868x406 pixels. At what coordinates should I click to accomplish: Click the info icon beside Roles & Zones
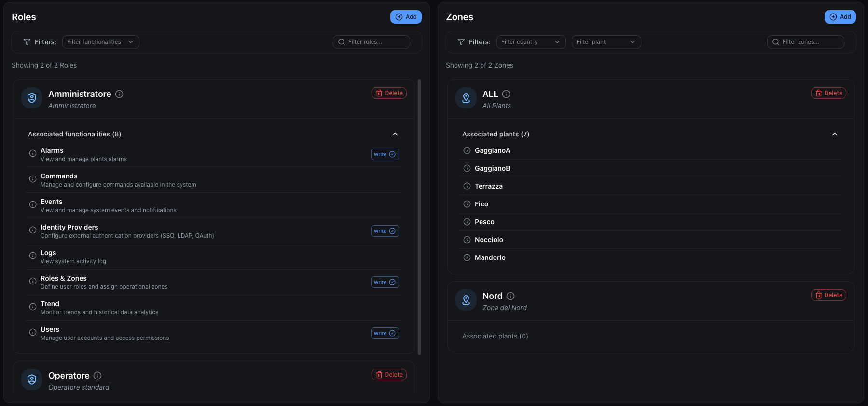click(x=33, y=281)
